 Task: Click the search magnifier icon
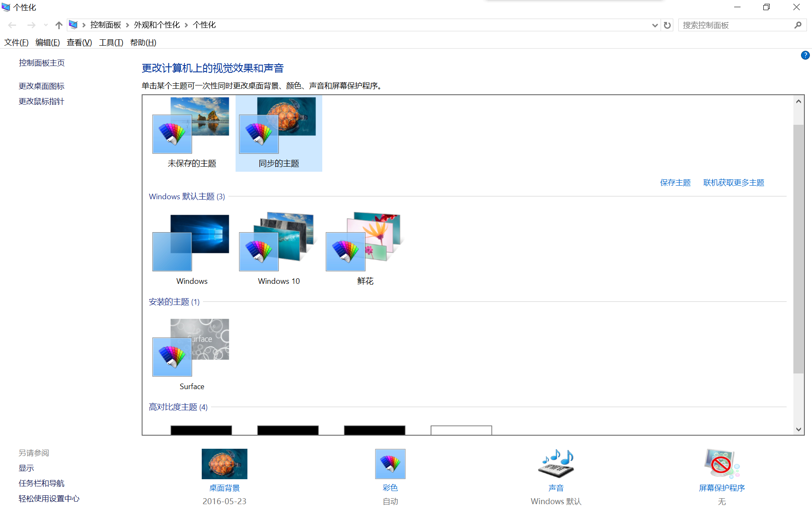point(798,25)
